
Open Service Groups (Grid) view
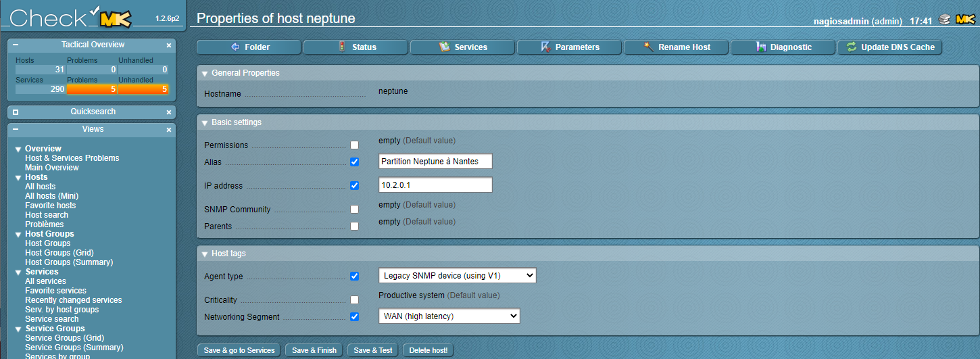pos(65,338)
